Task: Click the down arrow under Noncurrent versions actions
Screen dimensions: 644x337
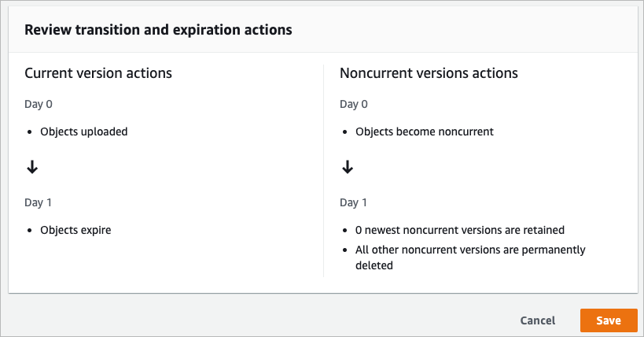Action: pyautogui.click(x=347, y=168)
